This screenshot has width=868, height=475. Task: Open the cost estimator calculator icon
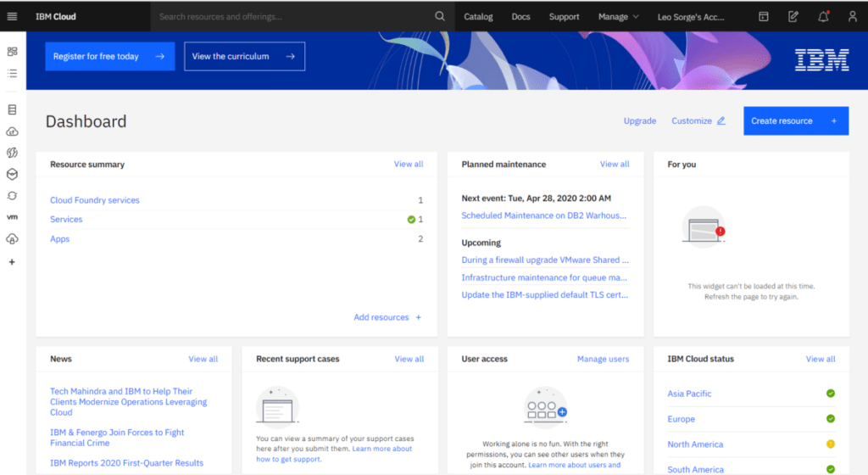[x=764, y=17]
